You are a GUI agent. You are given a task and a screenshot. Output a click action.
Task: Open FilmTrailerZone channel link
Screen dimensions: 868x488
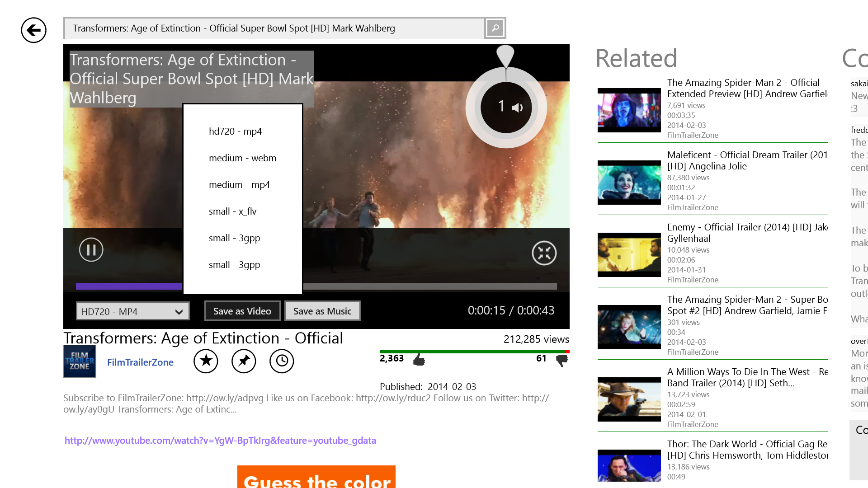pos(140,362)
